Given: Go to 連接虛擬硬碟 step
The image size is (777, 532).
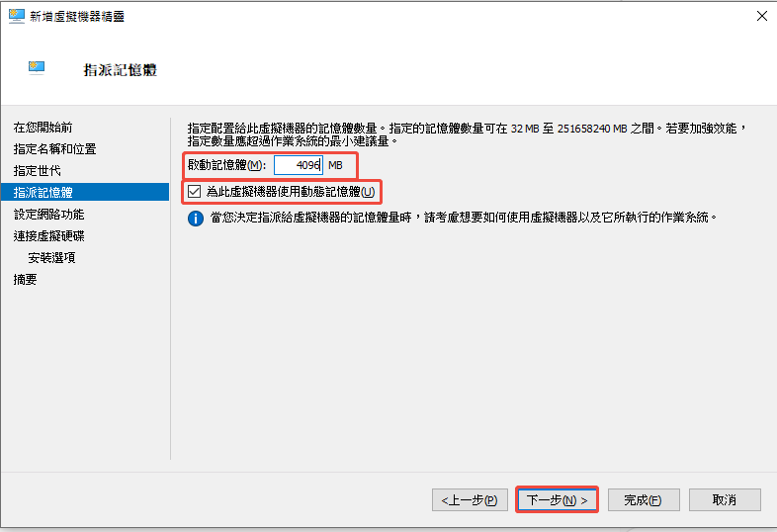Looking at the screenshot, I should tap(49, 236).
